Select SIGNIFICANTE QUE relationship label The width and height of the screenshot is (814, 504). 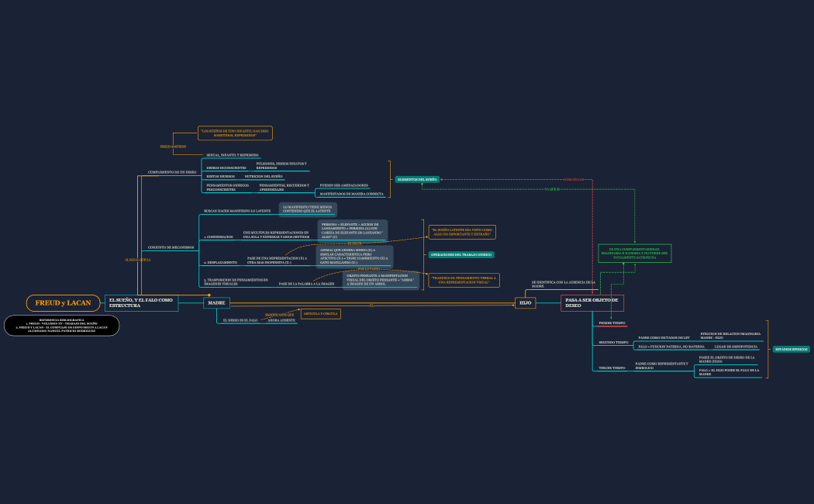(279, 315)
